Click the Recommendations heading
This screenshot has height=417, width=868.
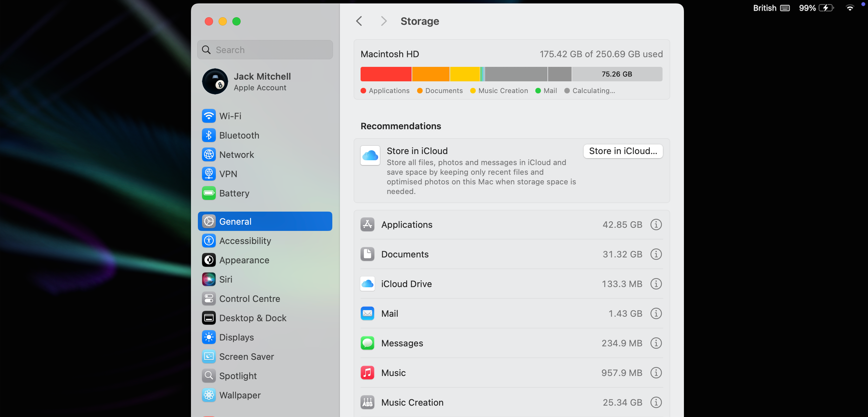click(401, 126)
